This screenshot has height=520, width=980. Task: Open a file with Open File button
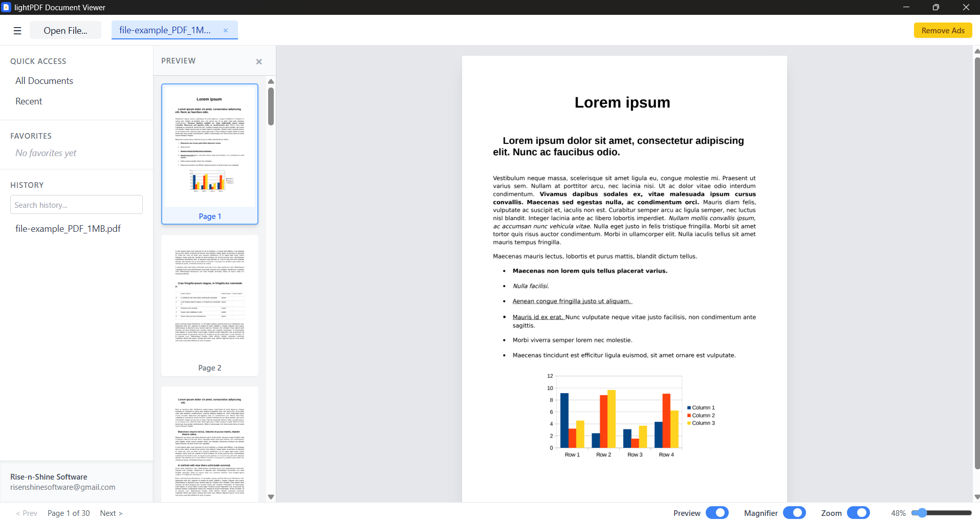[x=65, y=30]
